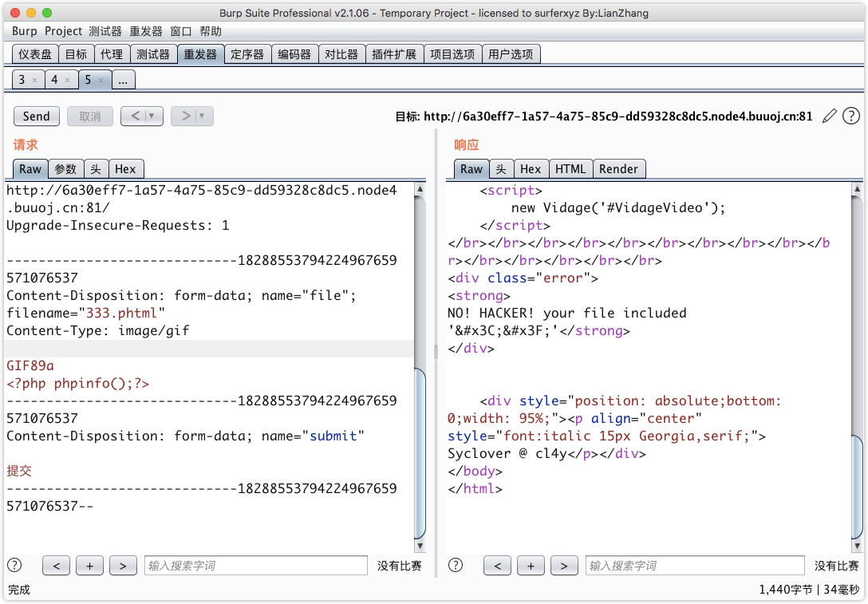Close Repeater tab 5 with its x
The width and height of the screenshot is (868, 604).
101,81
